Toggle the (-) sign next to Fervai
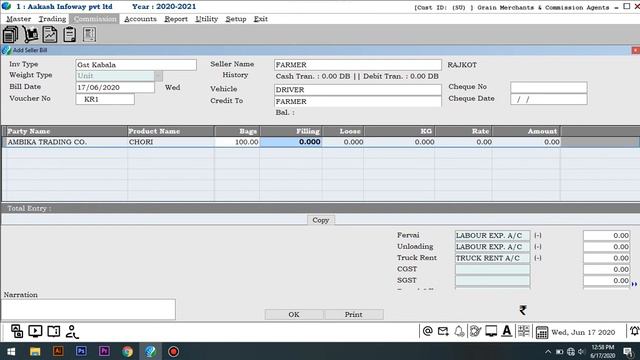Screen dimensions: 640x360 [x=538, y=236]
